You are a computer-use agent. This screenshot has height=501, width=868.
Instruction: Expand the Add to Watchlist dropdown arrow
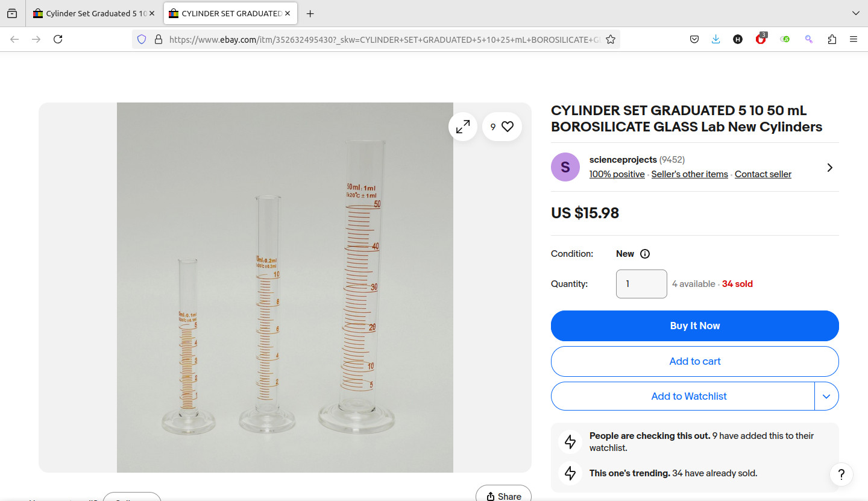point(826,396)
